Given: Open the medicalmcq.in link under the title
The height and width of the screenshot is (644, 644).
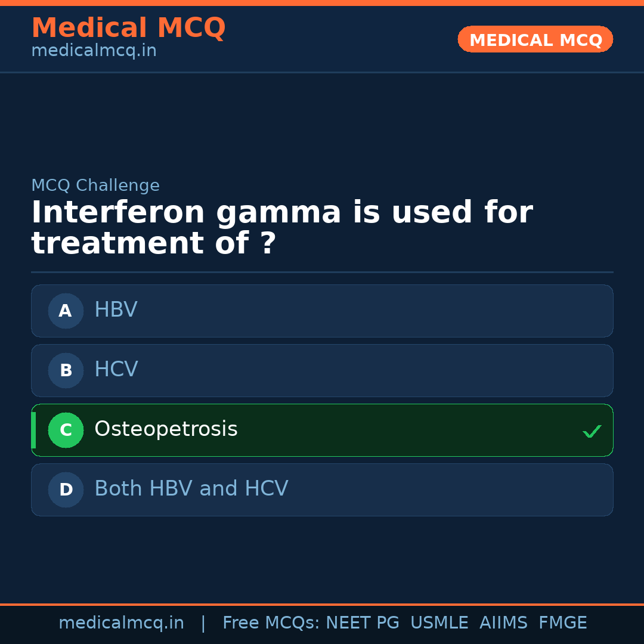Looking at the screenshot, I should point(94,51).
